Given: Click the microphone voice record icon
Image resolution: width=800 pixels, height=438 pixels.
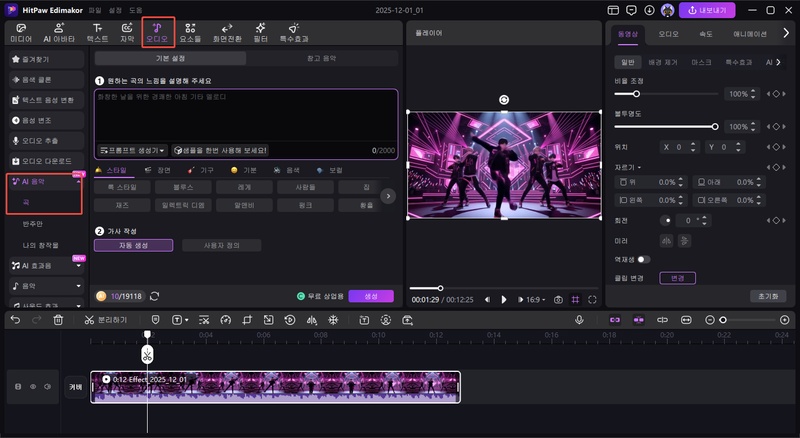Looking at the screenshot, I should point(579,320).
